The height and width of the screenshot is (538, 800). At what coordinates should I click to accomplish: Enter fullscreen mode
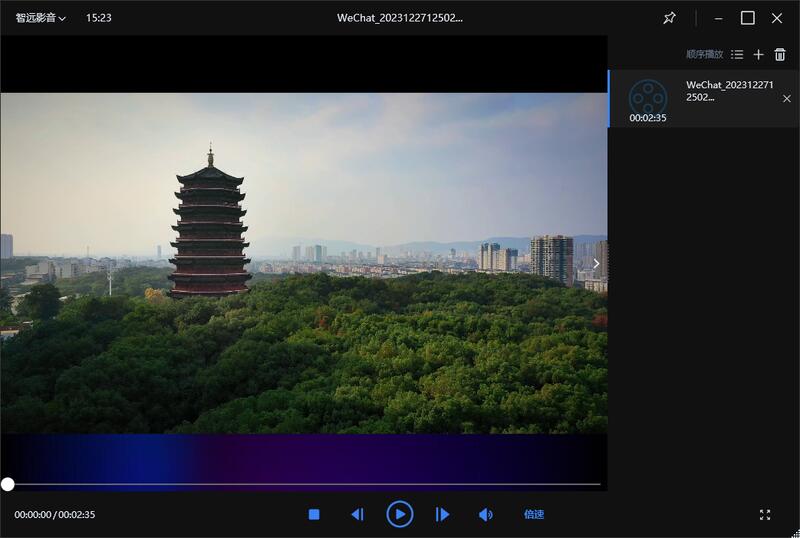point(764,515)
